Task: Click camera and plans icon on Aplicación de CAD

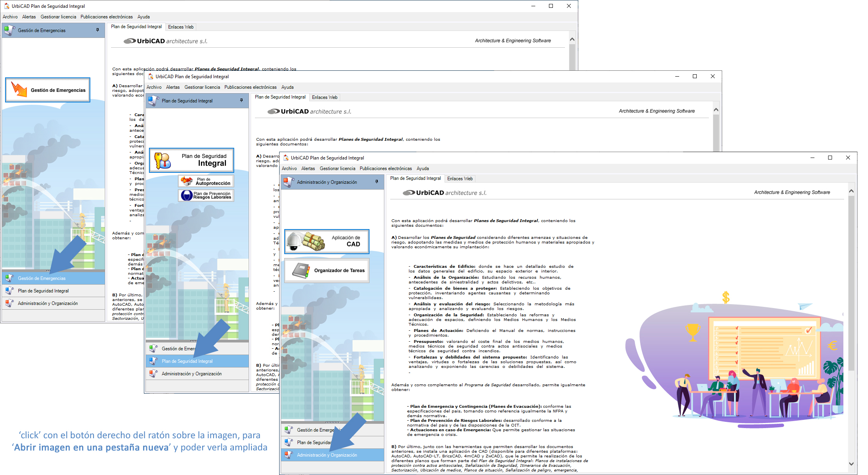Action: click(306, 241)
